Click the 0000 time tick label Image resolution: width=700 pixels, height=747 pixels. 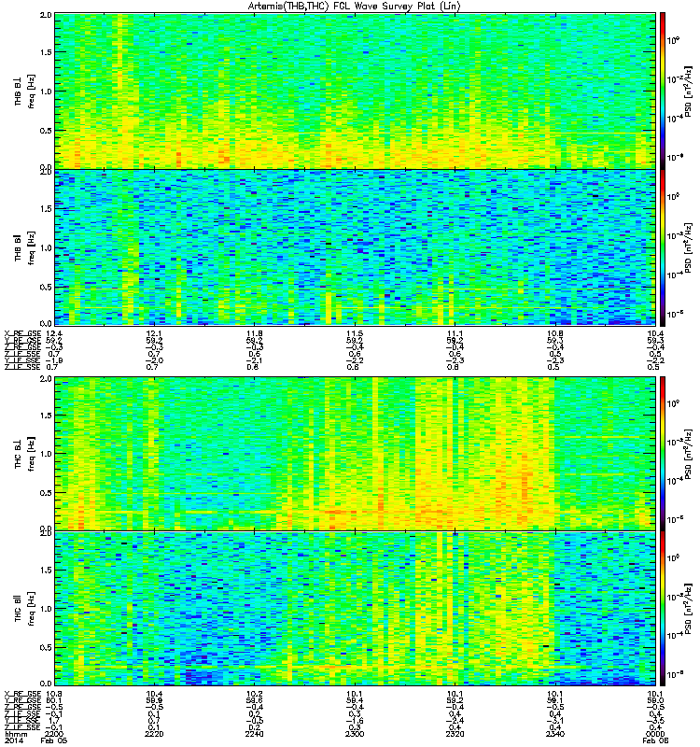pos(655,734)
